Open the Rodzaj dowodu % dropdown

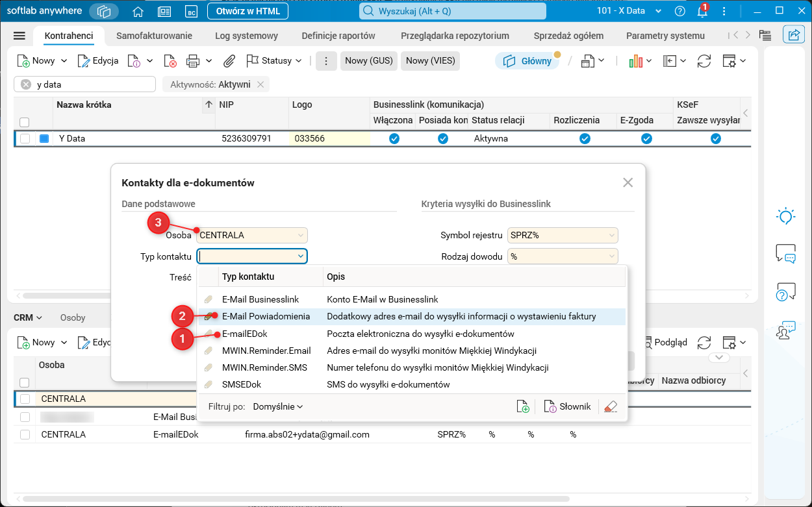click(x=563, y=256)
